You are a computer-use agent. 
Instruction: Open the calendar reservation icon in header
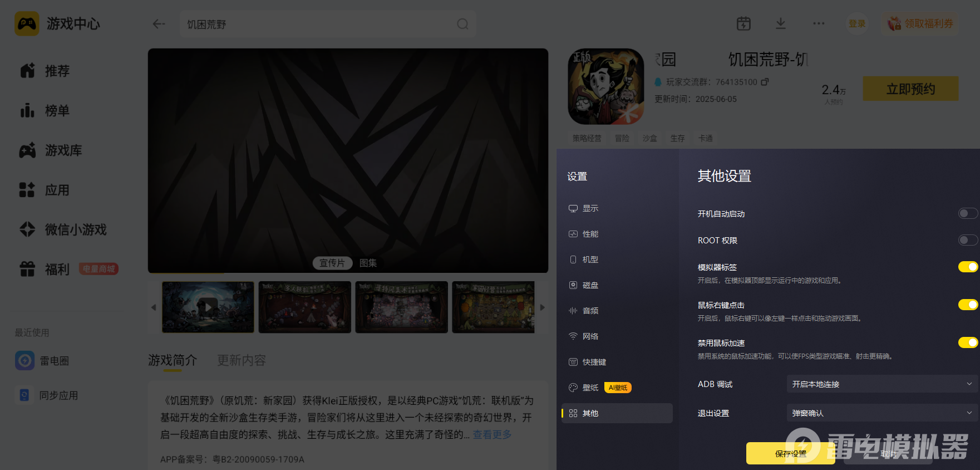[x=743, y=23]
